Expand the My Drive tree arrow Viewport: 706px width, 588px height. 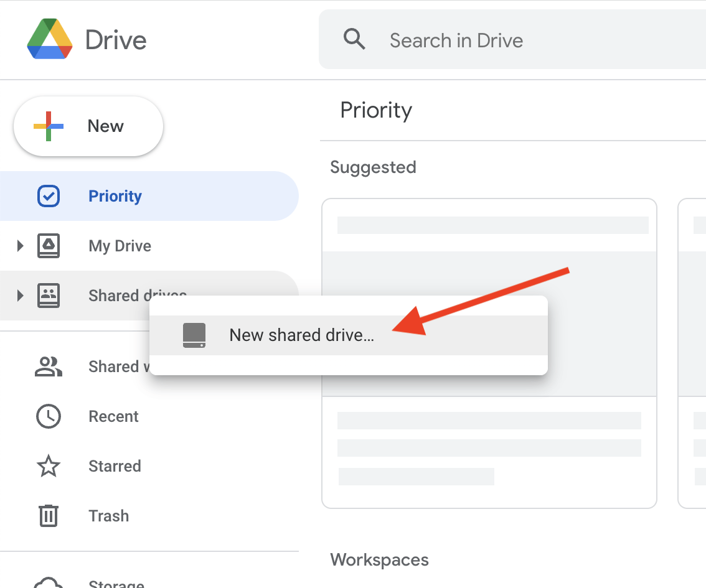[x=20, y=246]
